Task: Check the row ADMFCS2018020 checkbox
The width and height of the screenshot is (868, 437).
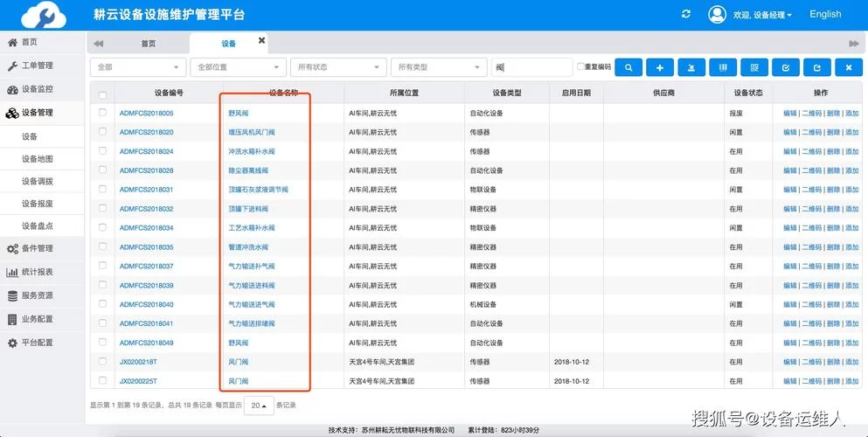Action: (102, 132)
